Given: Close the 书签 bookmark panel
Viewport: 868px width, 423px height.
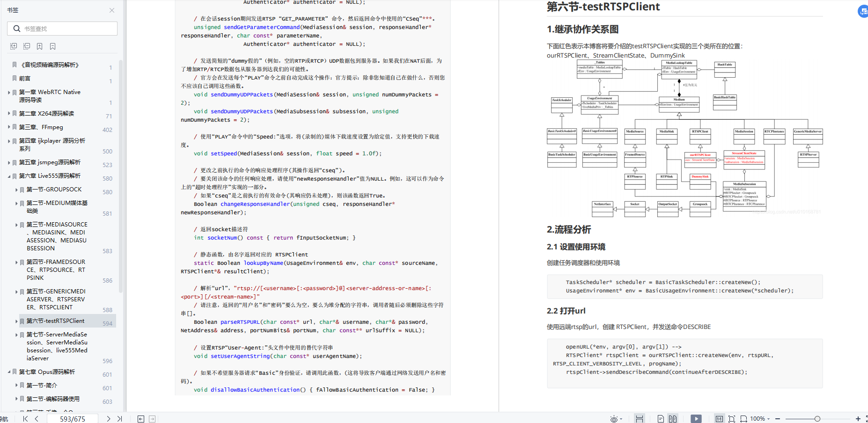Looking at the screenshot, I should point(112,10).
